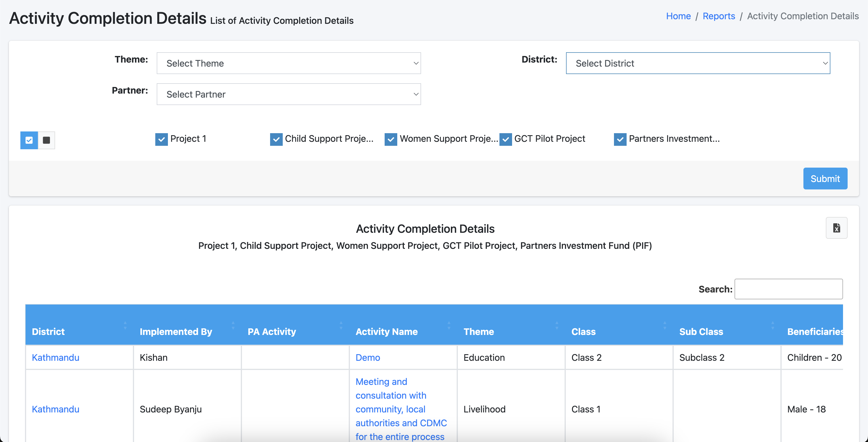This screenshot has height=442, width=868.
Task: Click the Activity Name column header
Action: 403,325
